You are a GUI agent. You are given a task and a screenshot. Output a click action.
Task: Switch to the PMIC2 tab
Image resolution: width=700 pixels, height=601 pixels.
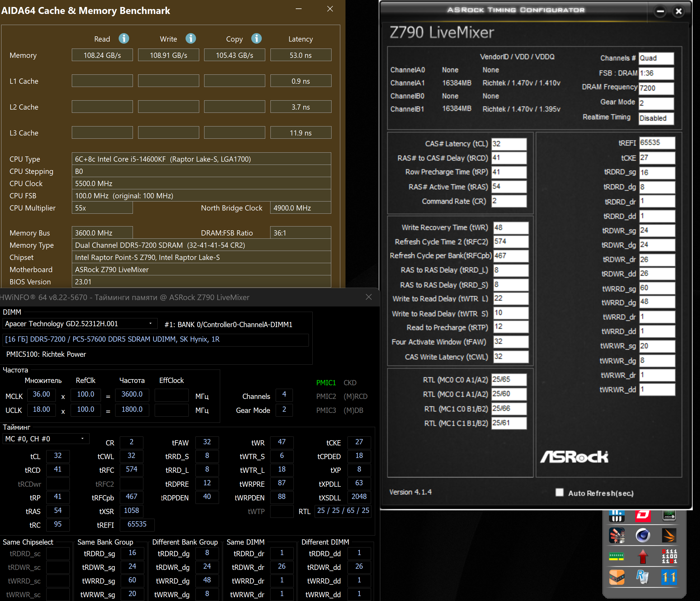pos(326,396)
